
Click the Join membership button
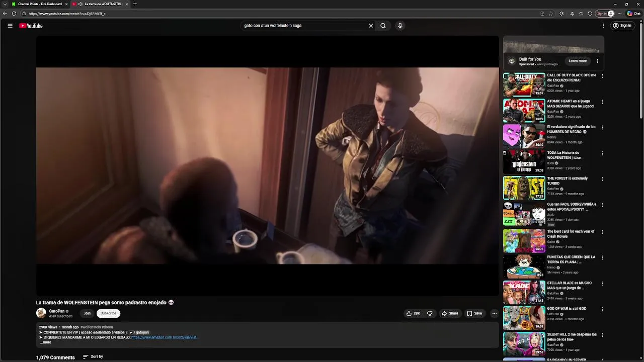(x=87, y=313)
